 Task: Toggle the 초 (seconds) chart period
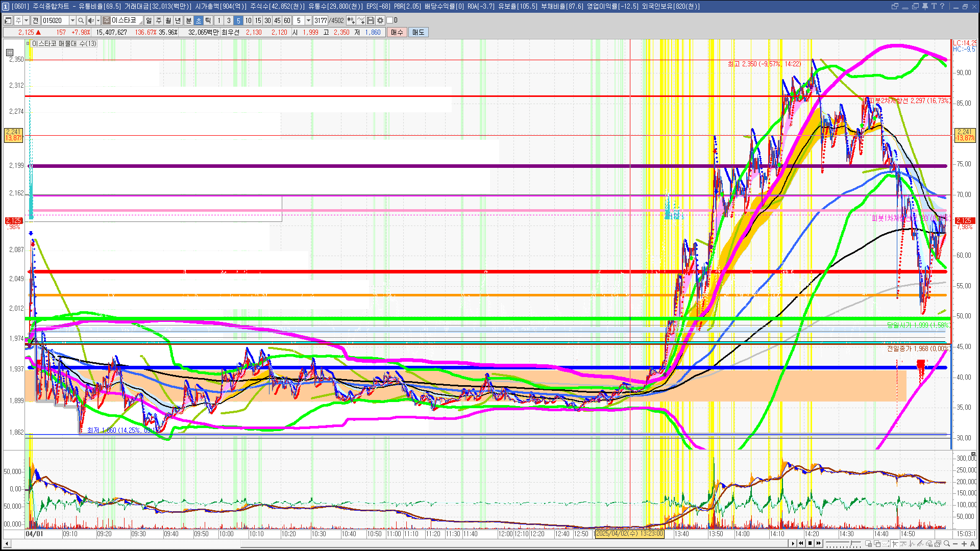point(199,20)
